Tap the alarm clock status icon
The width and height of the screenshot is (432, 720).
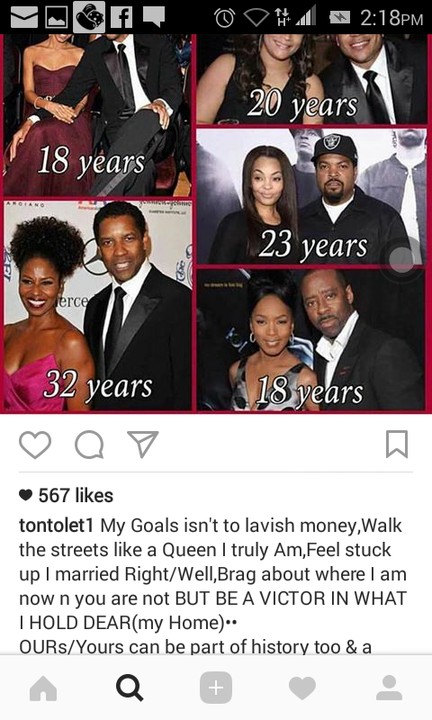pyautogui.click(x=224, y=17)
